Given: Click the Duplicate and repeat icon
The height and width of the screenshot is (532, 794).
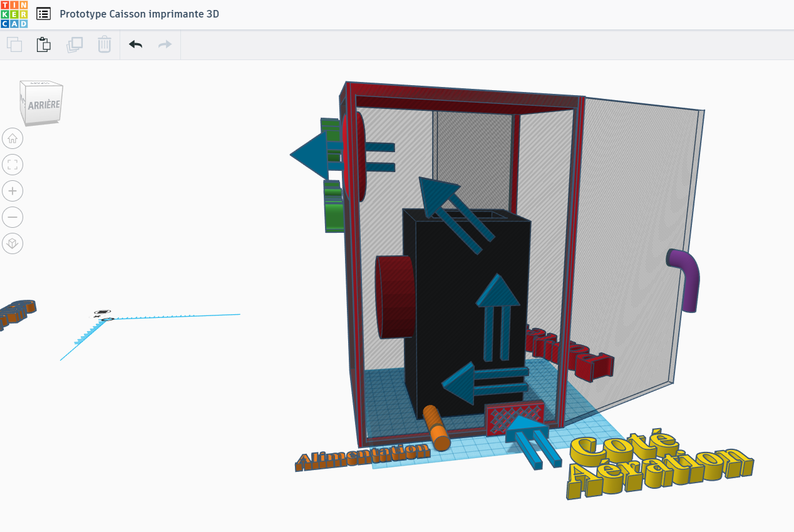Looking at the screenshot, I should point(75,44).
